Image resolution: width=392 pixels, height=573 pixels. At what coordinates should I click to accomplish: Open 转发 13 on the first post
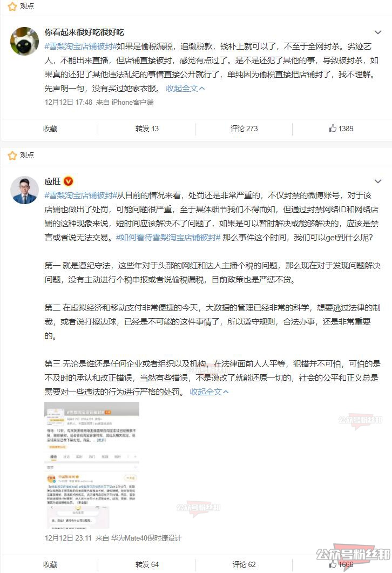point(147,129)
